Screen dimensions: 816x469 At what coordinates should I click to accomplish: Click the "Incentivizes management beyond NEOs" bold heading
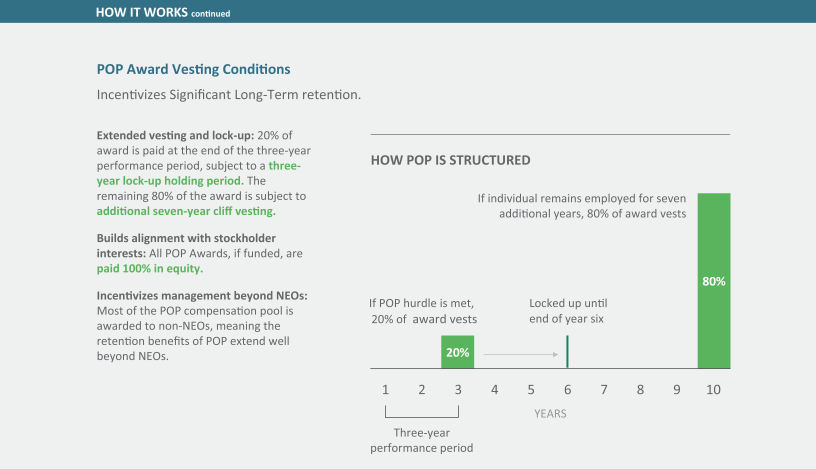(x=202, y=296)
